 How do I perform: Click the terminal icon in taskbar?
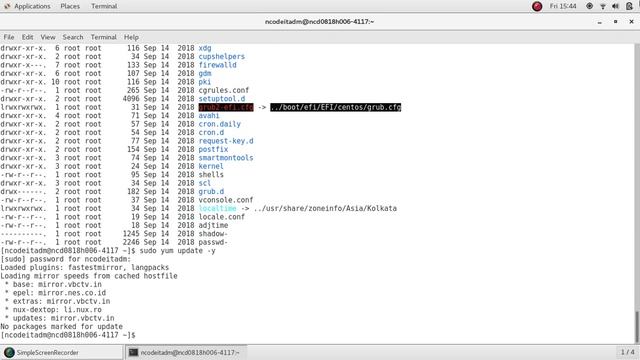point(133,352)
